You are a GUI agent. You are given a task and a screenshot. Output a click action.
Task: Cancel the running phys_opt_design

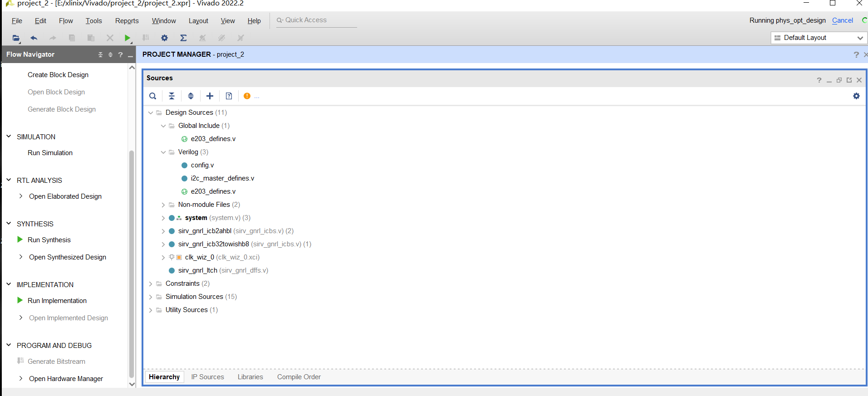pyautogui.click(x=842, y=20)
